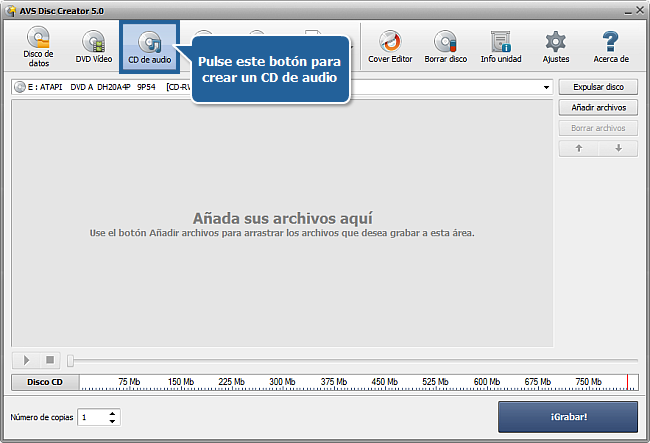Screen dimensions: 650x443
Task: Stop playback with the stop button
Action: pyautogui.click(x=50, y=360)
